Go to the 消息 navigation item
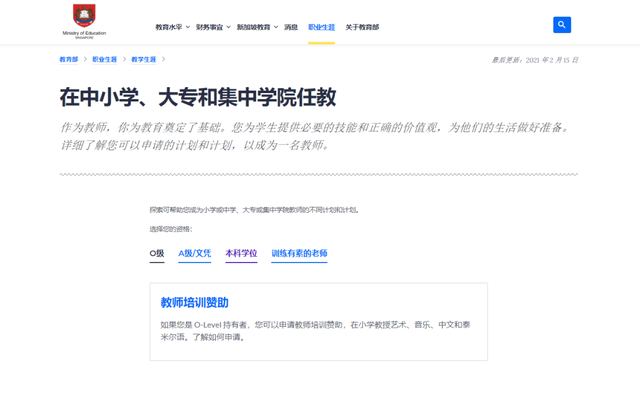The height and width of the screenshot is (393, 640). pos(291,27)
